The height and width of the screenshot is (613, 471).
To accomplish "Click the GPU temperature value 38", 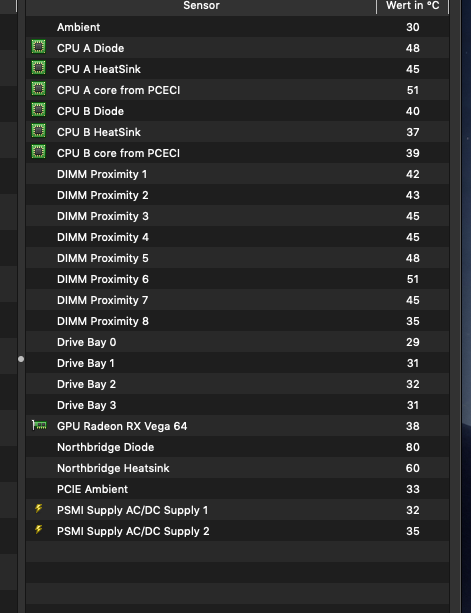I will tap(413, 427).
